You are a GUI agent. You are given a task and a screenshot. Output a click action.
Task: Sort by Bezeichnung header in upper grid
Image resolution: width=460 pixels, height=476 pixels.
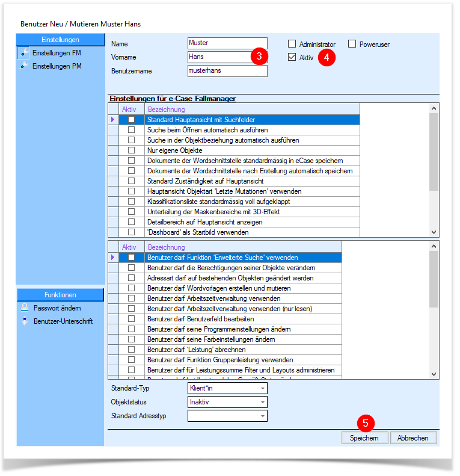[x=252, y=110]
